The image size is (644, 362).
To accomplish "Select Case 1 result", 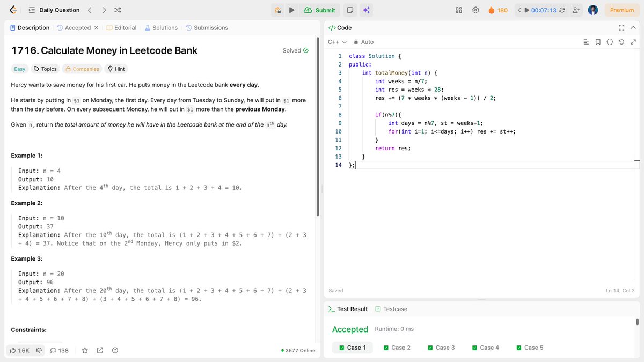I will click(x=353, y=348).
